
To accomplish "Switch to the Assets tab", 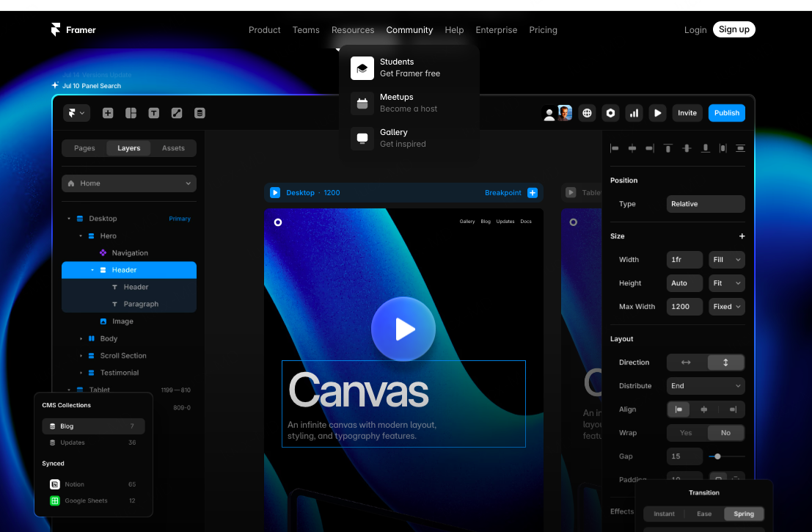I will click(x=173, y=148).
